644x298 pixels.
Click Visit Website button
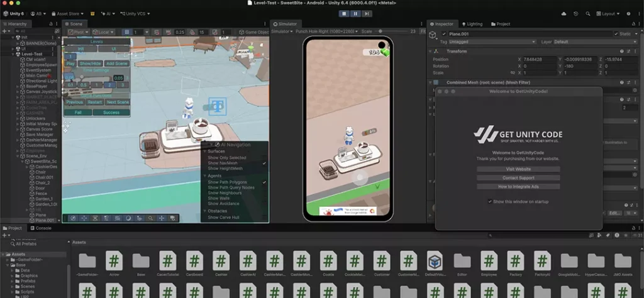pyautogui.click(x=518, y=169)
